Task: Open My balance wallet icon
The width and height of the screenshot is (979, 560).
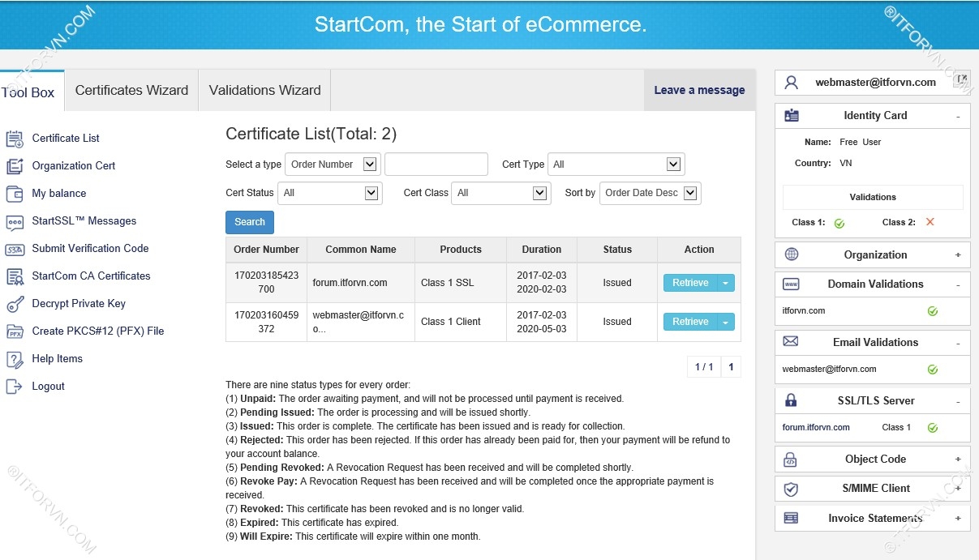Action: [x=15, y=194]
